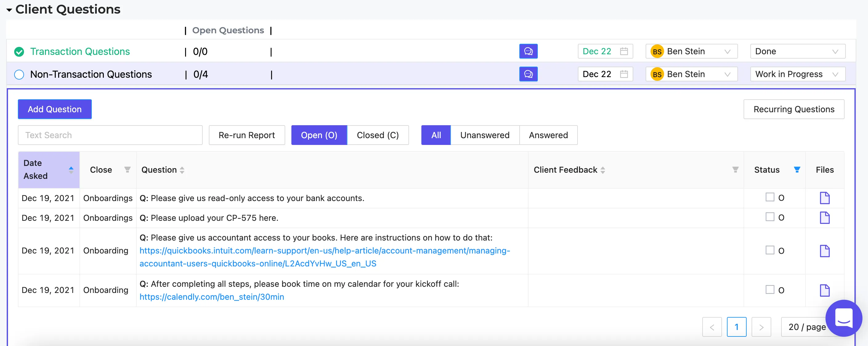The image size is (868, 346).
Task: Select the Answered filter tab
Action: point(548,135)
